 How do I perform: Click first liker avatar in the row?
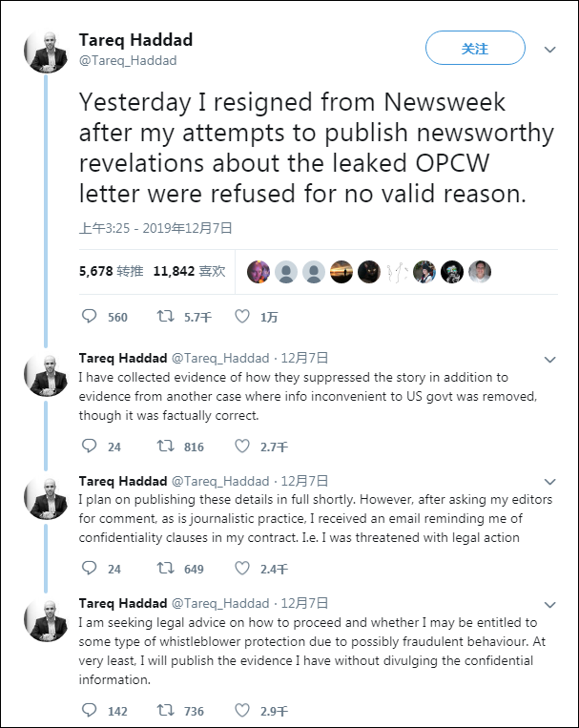(x=258, y=272)
